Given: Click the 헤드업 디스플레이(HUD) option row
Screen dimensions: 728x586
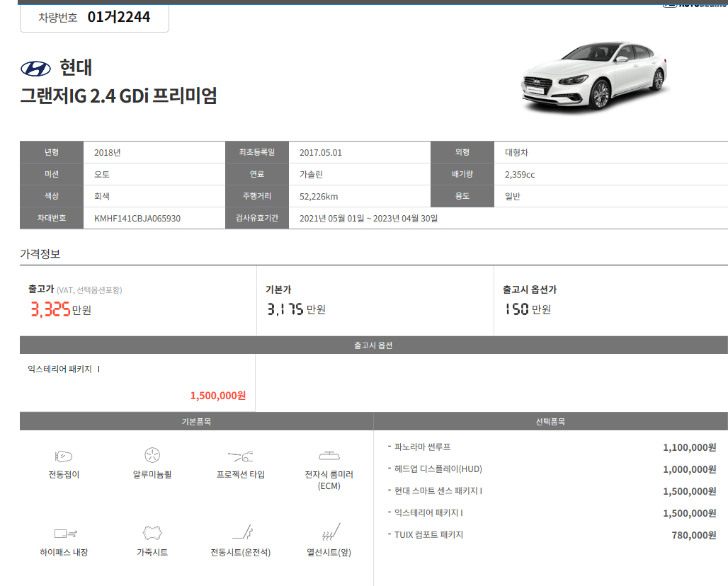Looking at the screenshot, I should 552,469.
